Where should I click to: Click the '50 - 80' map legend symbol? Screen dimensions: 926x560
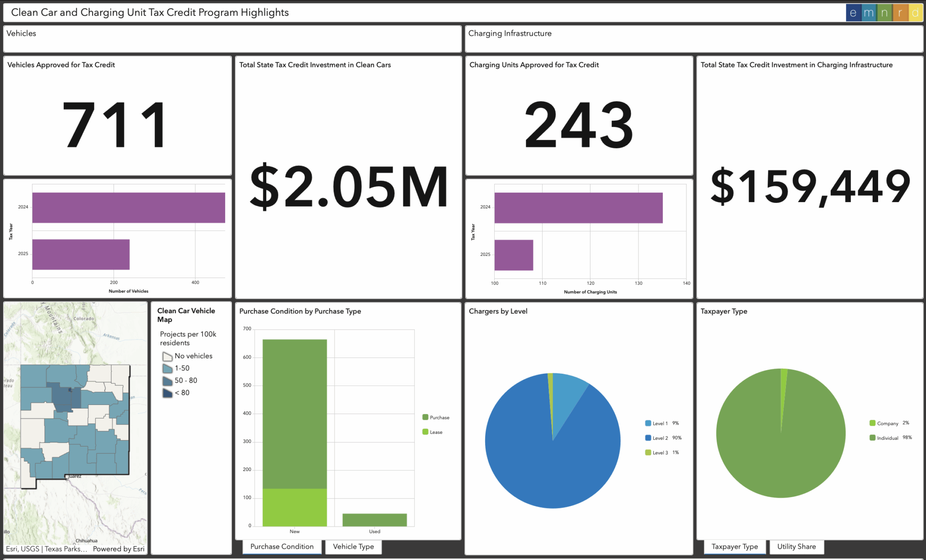pos(167,381)
